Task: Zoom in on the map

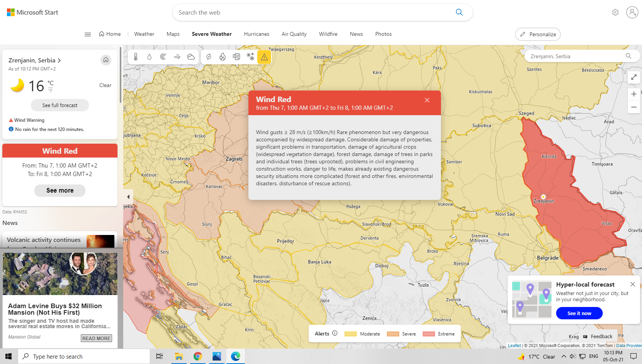Action: [634, 94]
